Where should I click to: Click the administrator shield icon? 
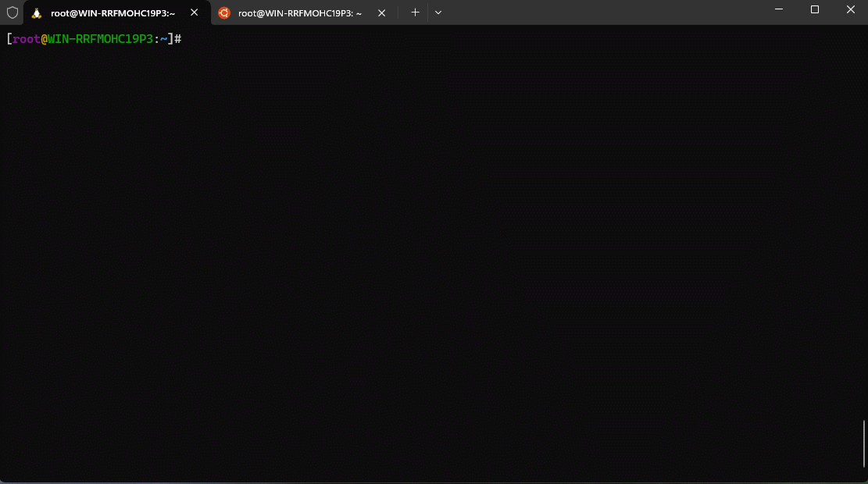13,12
